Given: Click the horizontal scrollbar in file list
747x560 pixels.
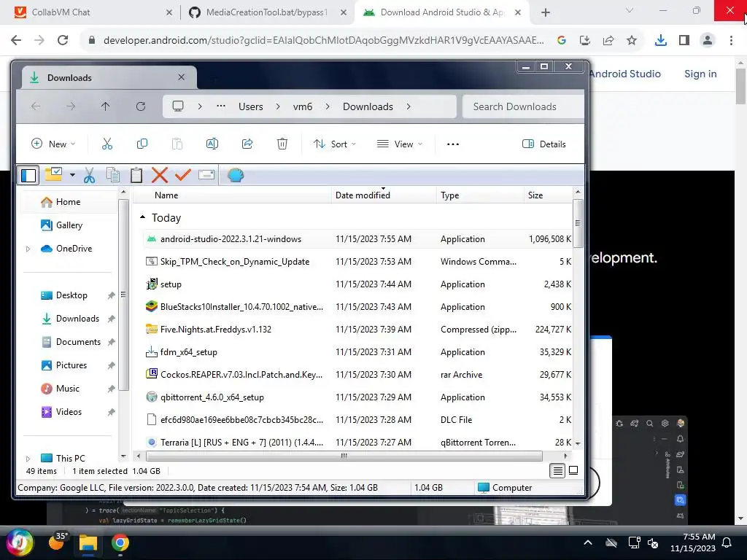Looking at the screenshot, I should coord(344,456).
